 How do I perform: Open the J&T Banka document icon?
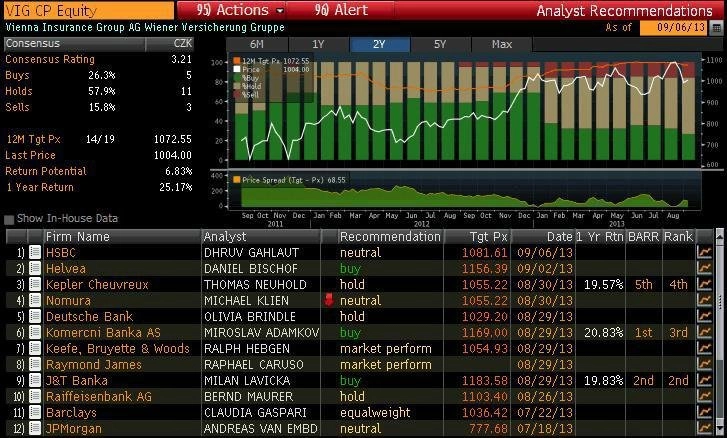click(35, 380)
